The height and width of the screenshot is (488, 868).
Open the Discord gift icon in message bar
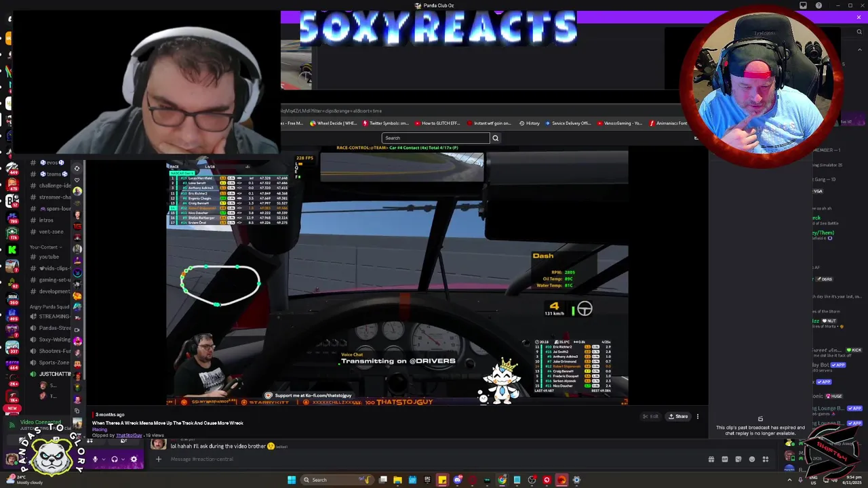(711, 460)
